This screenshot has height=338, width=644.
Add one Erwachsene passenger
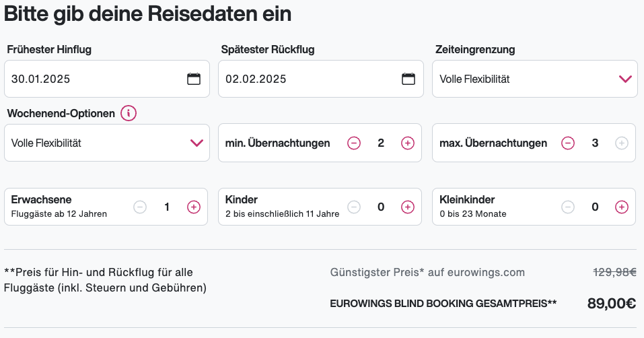tap(194, 207)
